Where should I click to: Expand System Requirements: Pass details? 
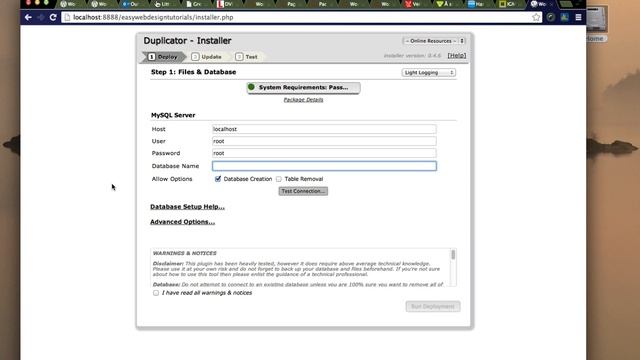[303, 87]
